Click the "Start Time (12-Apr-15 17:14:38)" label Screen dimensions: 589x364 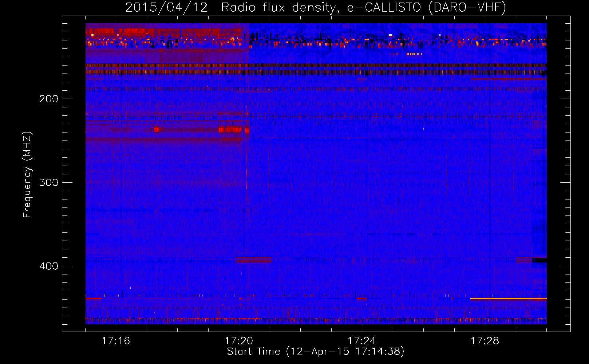pos(316,352)
